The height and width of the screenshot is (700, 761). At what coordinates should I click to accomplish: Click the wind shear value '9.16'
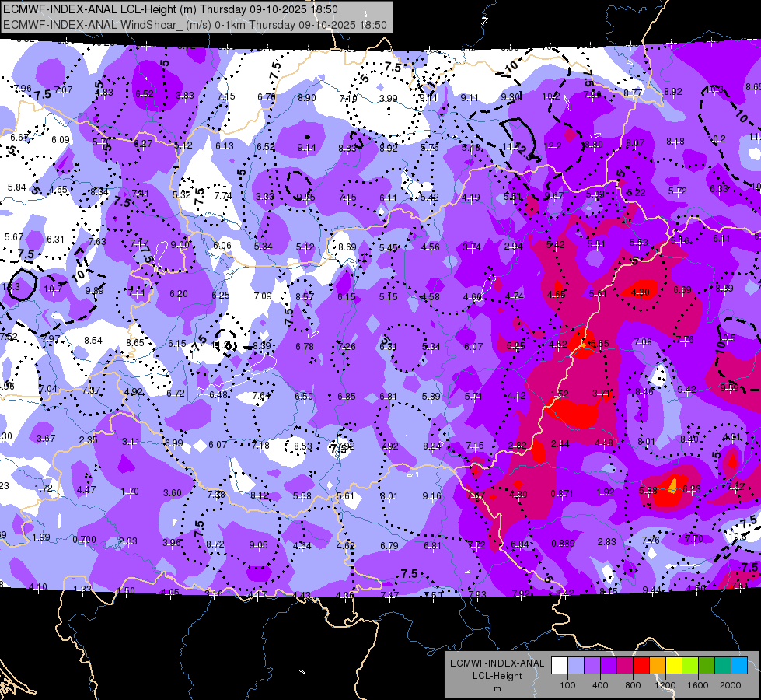click(432, 496)
